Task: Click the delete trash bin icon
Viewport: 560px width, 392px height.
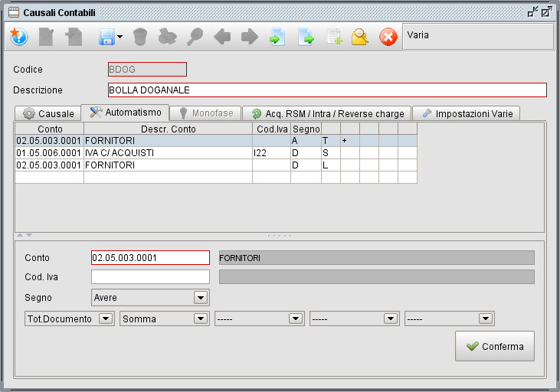Action: [140, 37]
